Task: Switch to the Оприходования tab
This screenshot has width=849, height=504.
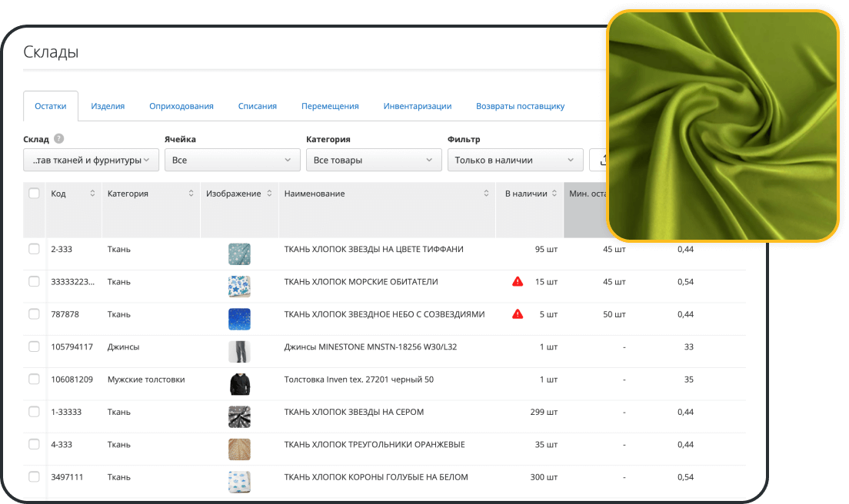Action: [181, 106]
